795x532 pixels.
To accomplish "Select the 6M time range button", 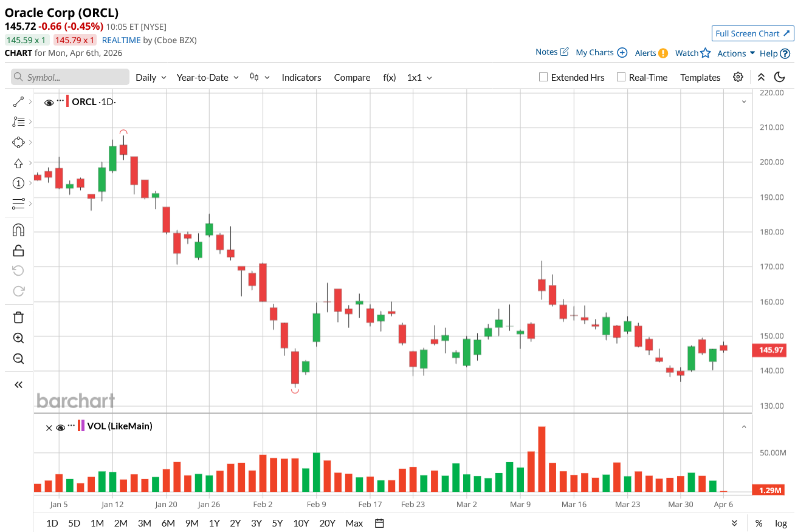I will [x=168, y=523].
